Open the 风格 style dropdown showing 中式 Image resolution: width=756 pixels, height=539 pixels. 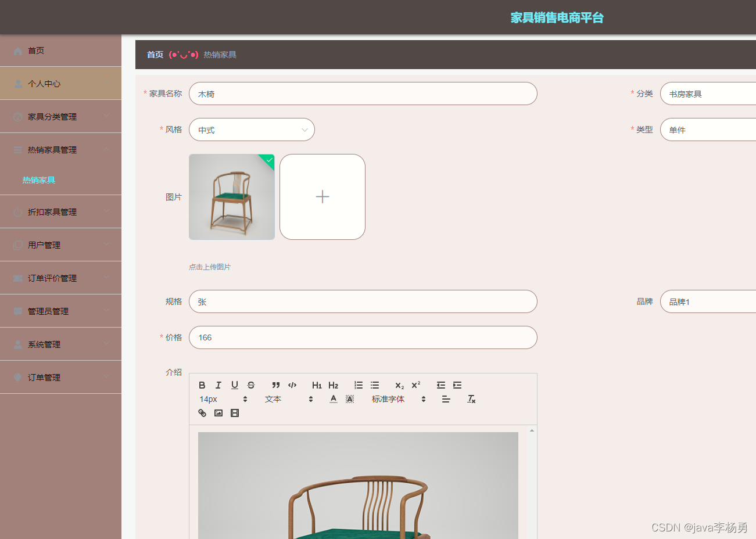tap(252, 130)
